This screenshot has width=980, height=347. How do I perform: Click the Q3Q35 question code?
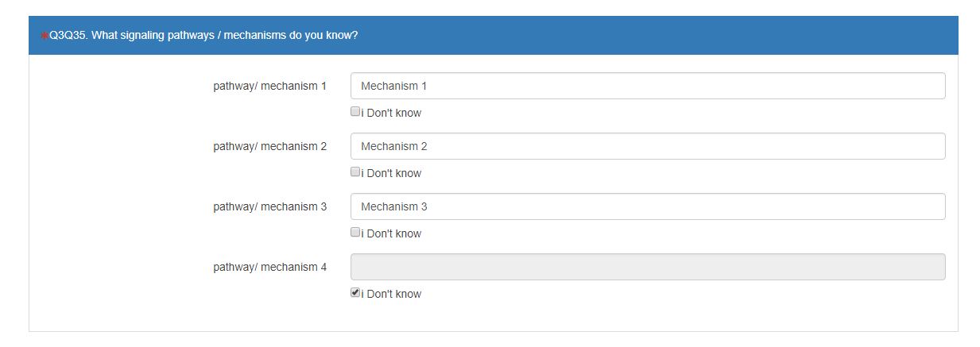point(67,36)
